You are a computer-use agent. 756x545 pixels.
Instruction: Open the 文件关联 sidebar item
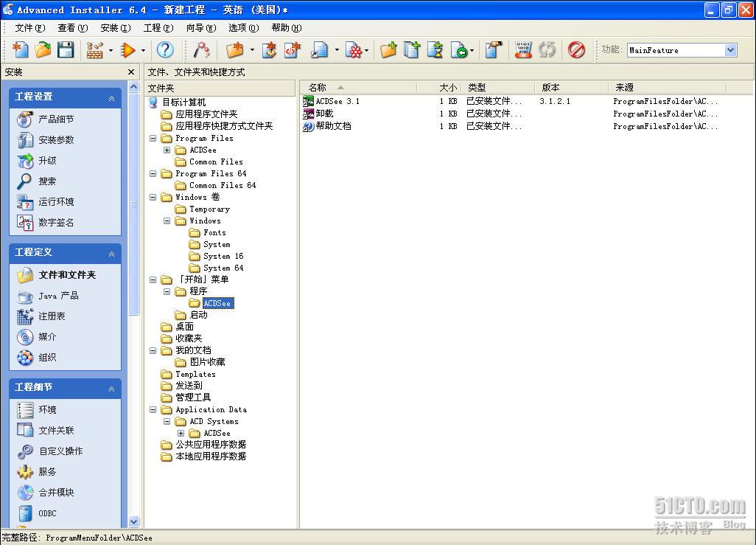click(46, 431)
